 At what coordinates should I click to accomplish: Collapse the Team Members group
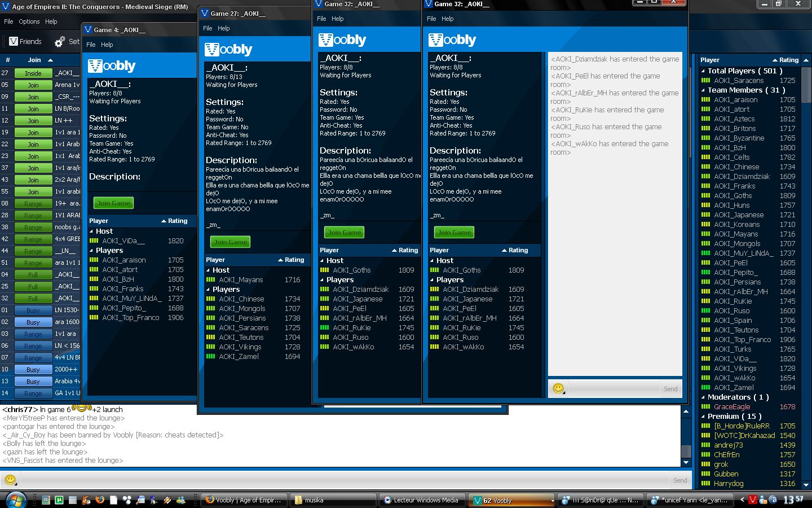pos(703,90)
